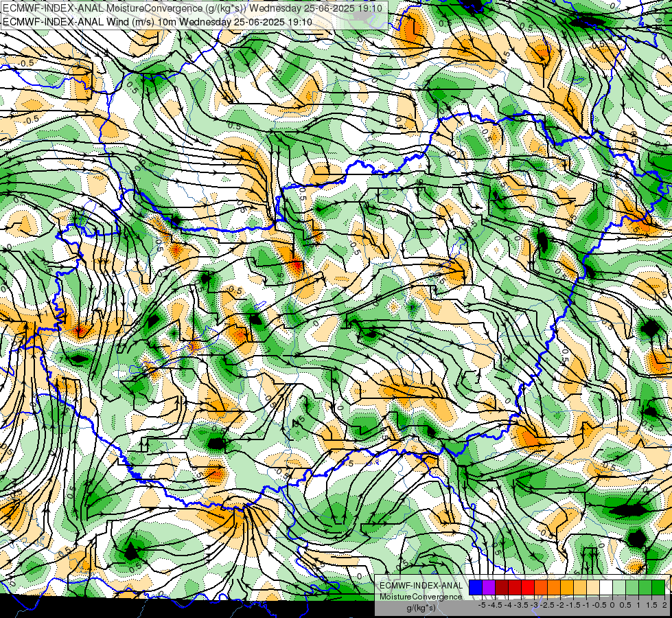Screen dimensions: 672x618
Task: Click the legend scale label "0"
Action: pyautogui.click(x=612, y=605)
